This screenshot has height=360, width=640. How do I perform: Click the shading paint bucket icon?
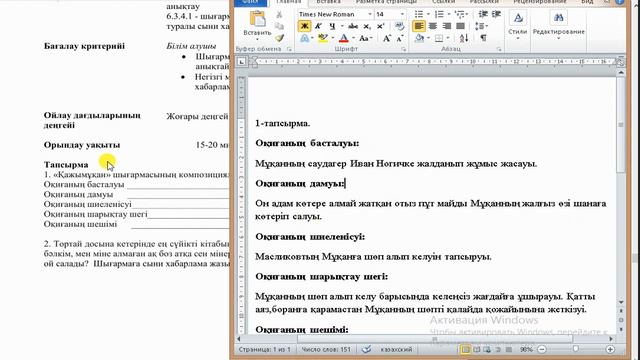tap(419, 38)
